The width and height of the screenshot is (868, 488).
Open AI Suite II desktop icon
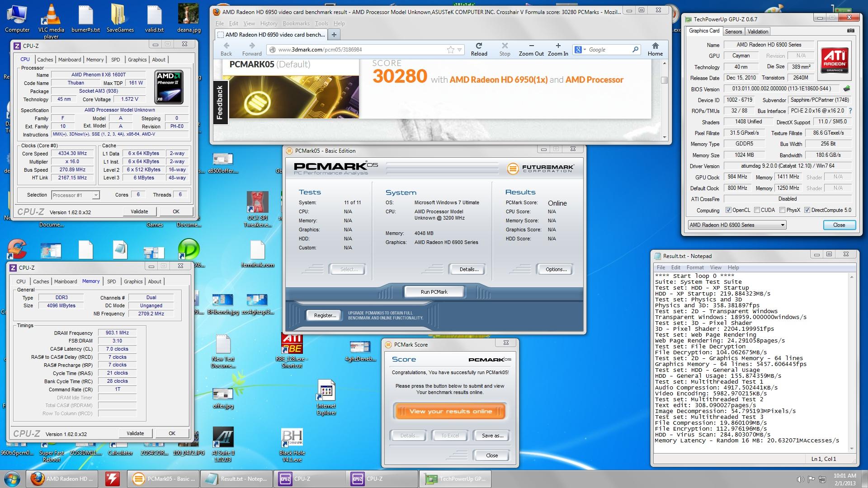(223, 444)
